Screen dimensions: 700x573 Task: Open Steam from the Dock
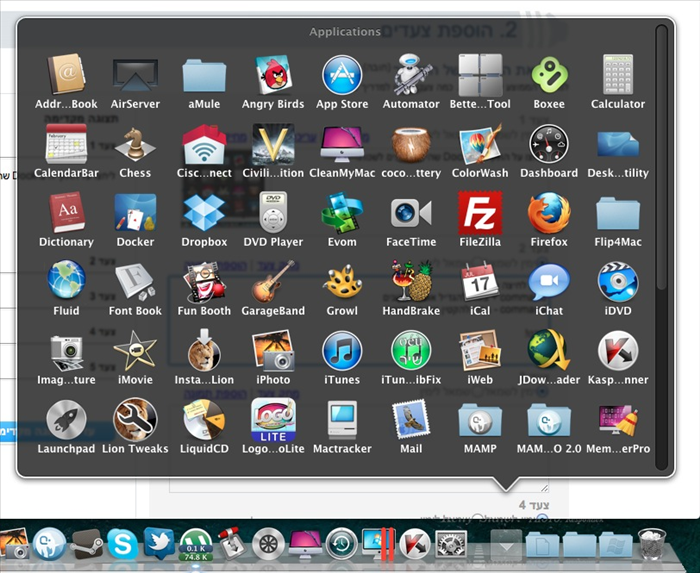tap(86, 544)
